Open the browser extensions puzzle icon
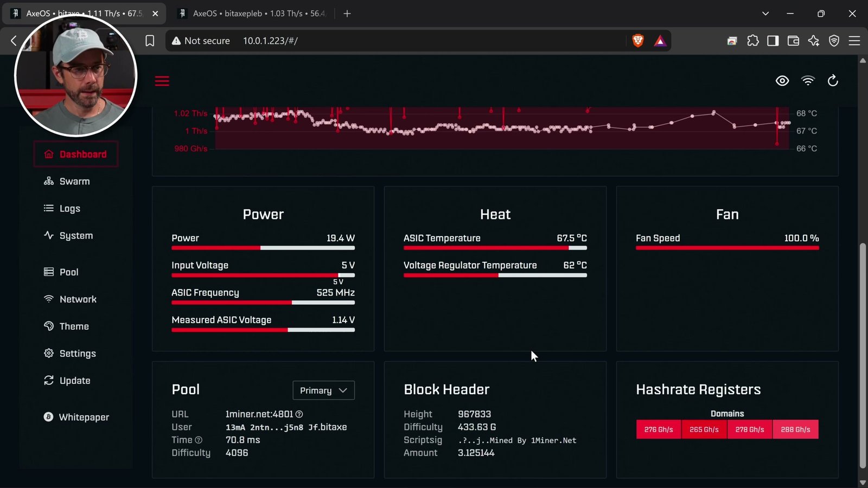Viewport: 868px width, 488px height. (753, 41)
